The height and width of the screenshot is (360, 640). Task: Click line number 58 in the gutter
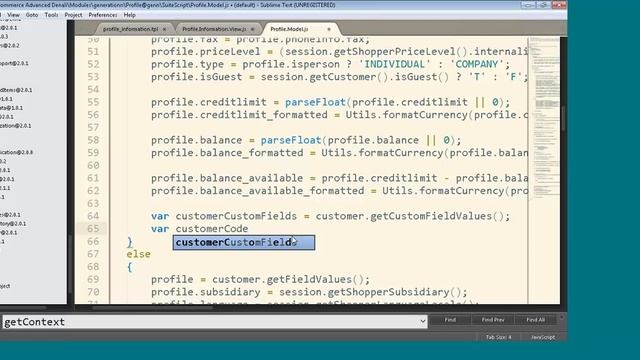pyautogui.click(x=93, y=140)
